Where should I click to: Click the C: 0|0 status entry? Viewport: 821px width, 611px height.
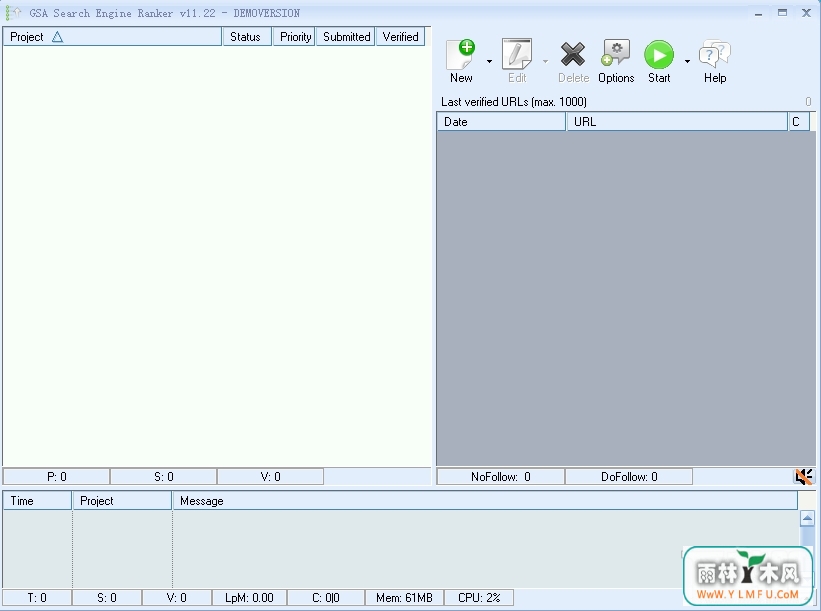326,597
